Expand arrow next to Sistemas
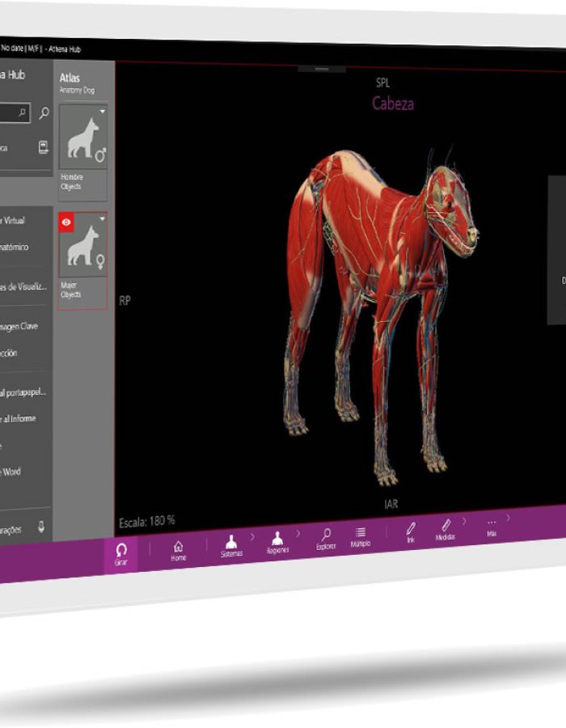The image size is (566, 728). [x=252, y=537]
